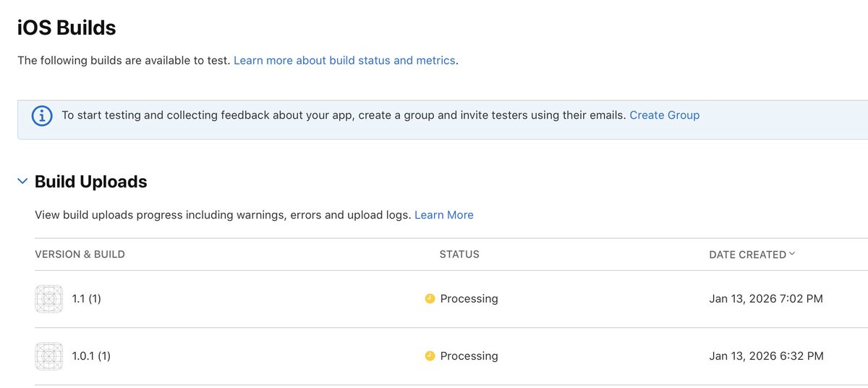Open 'Learn more about build status and metrics' link
The image size is (868, 388).
coord(344,60)
